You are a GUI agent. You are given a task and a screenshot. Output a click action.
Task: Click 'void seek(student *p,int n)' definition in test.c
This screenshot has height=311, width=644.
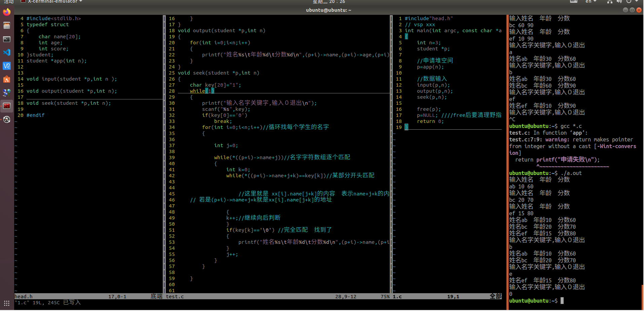pos(219,73)
